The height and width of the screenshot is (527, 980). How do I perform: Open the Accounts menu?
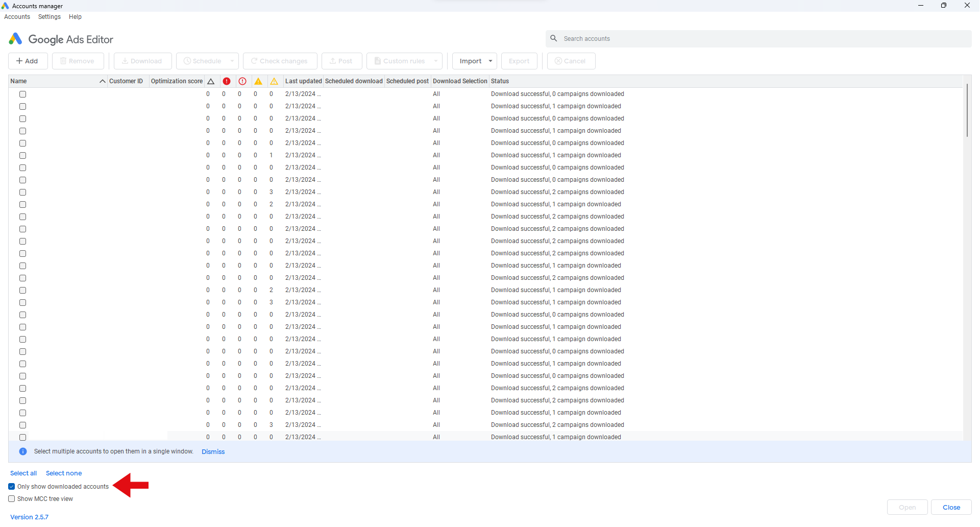click(17, 17)
